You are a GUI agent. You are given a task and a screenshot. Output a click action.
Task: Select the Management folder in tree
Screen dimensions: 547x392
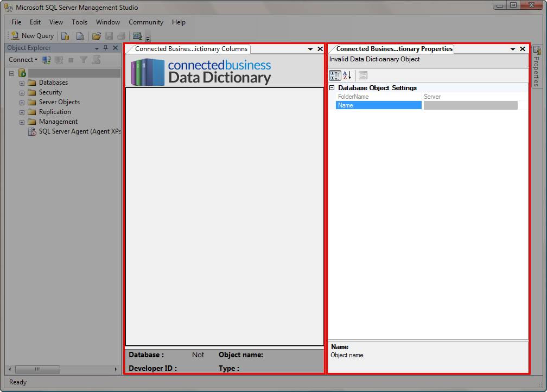coord(58,122)
